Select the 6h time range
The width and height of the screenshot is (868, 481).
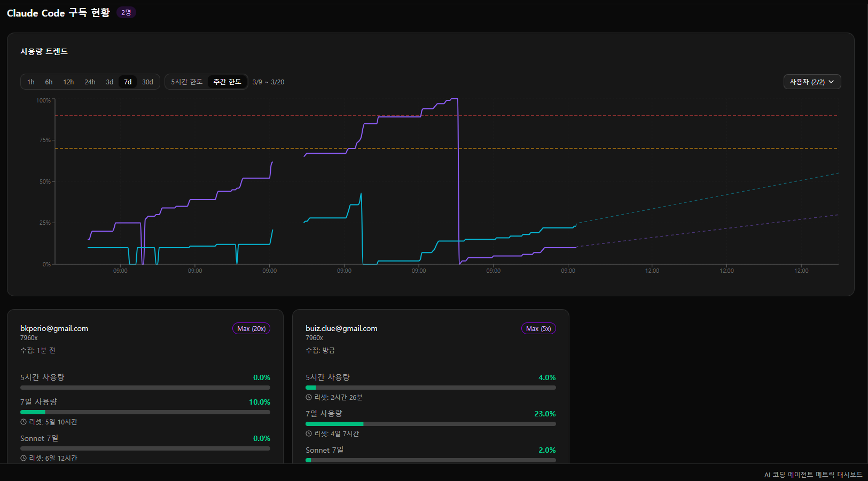(49, 82)
